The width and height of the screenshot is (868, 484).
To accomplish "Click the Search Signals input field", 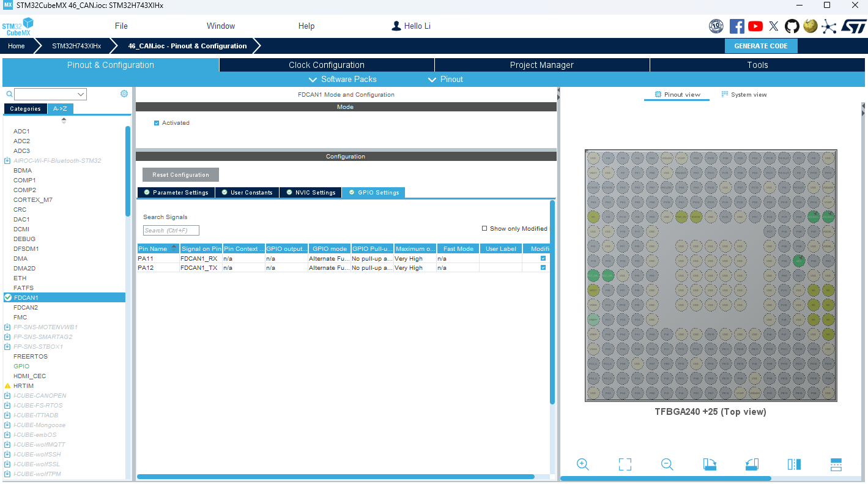I will (x=171, y=231).
